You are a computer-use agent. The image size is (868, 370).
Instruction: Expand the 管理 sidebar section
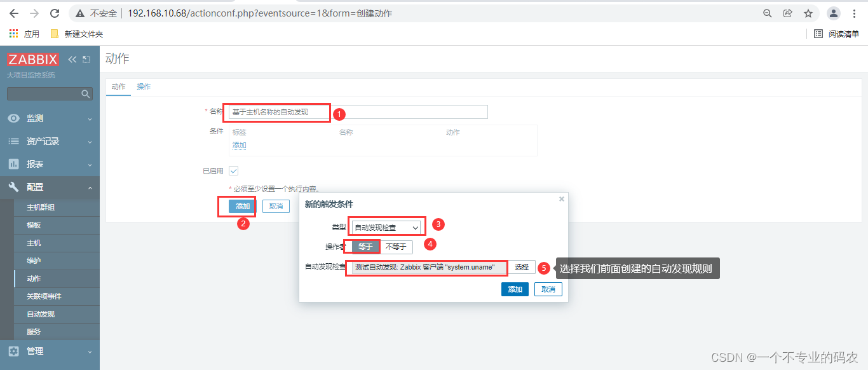(50, 351)
